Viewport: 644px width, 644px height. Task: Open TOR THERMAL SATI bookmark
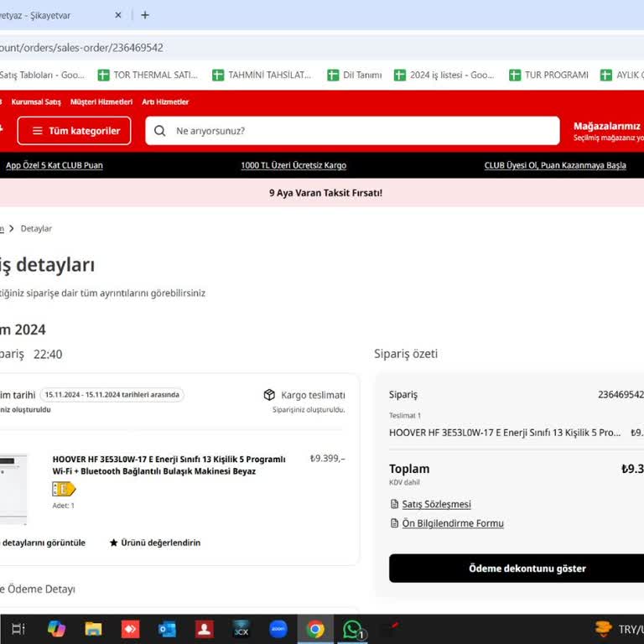(148, 75)
